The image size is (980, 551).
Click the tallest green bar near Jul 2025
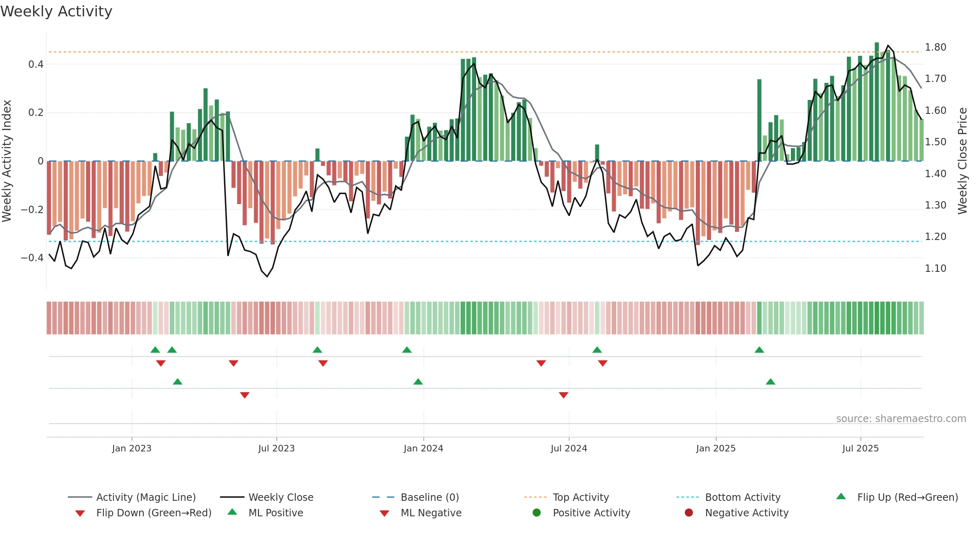(x=877, y=102)
